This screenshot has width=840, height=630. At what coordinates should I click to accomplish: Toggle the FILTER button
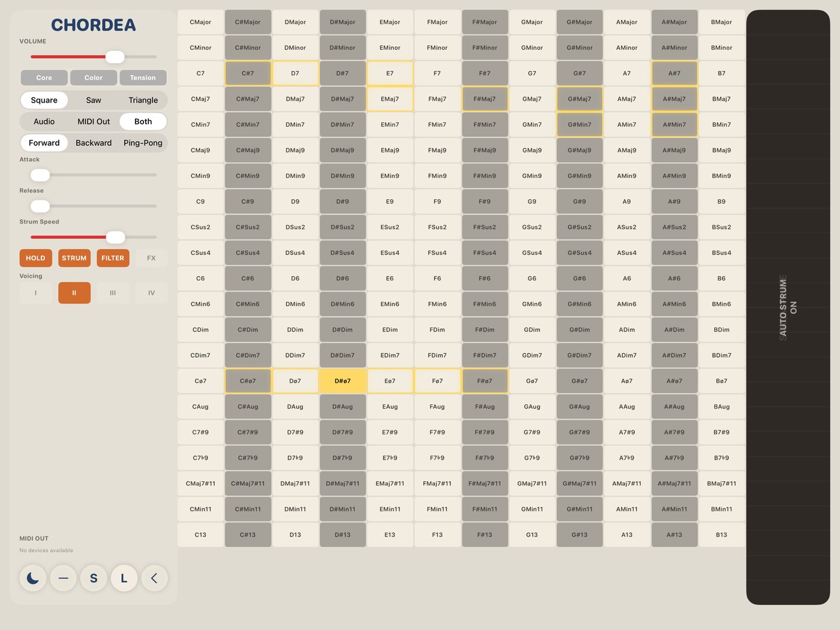pyautogui.click(x=113, y=258)
